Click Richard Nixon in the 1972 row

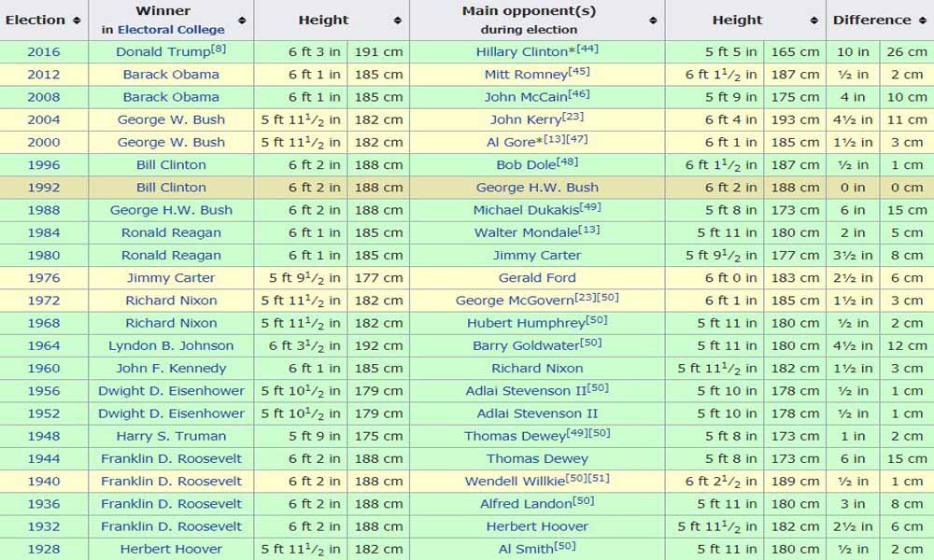point(171,301)
